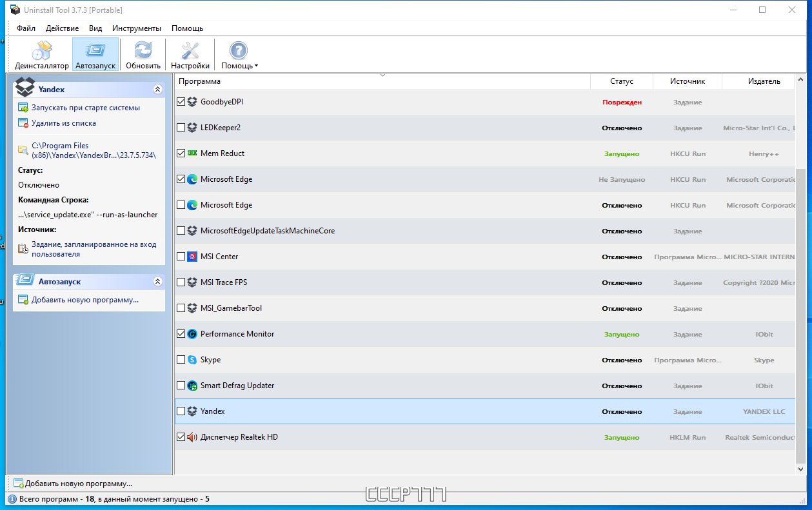Open the Деинсталлятор toolbar section
The width and height of the screenshot is (812, 510).
[42, 55]
